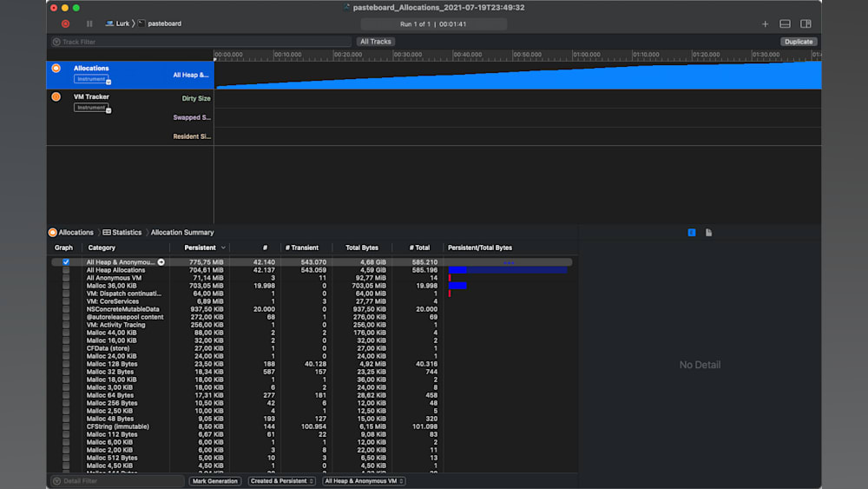Select the Malloc 512 Bytes row
Screen dimensions: 868x489
(312, 458)
